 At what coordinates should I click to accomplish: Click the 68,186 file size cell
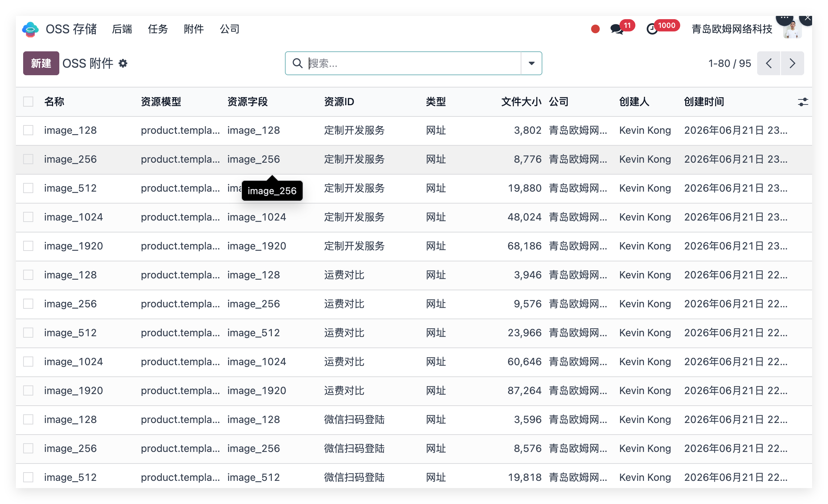click(524, 246)
